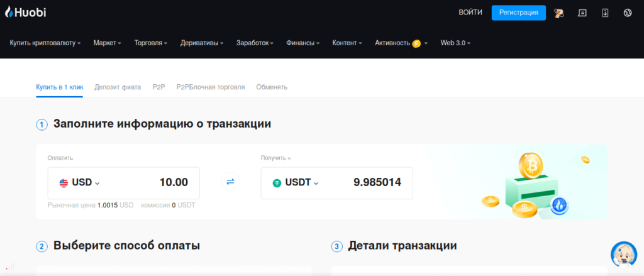Click the Рыночная цена 1.0015 USD text
644x276 pixels.
click(91, 205)
